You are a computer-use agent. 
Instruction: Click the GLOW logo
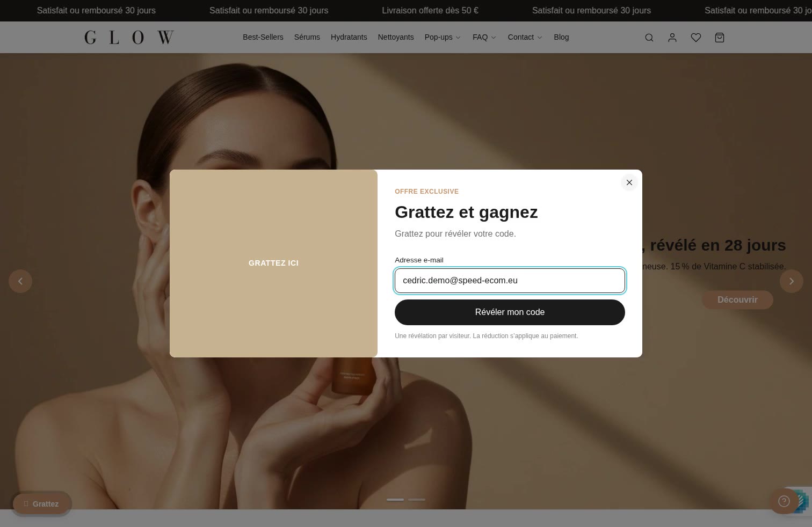tap(129, 37)
